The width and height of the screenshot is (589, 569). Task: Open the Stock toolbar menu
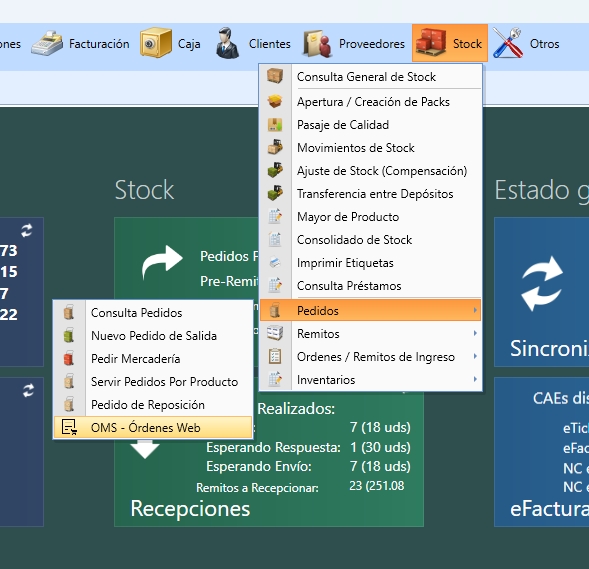click(x=450, y=43)
